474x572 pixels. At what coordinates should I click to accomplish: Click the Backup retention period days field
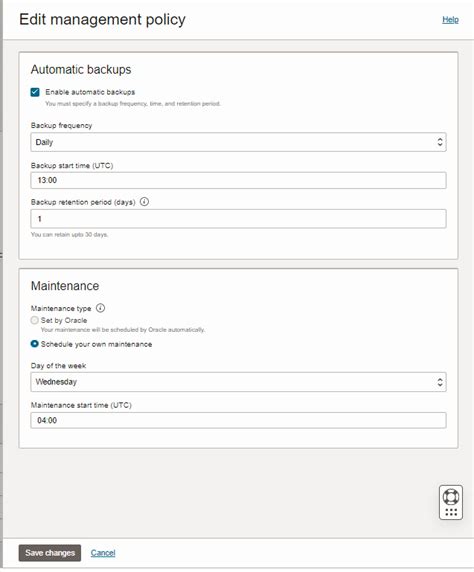[238, 219]
